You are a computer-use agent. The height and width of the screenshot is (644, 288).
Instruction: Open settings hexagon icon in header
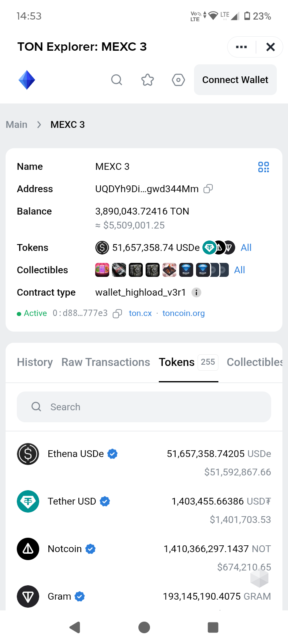pos(178,80)
